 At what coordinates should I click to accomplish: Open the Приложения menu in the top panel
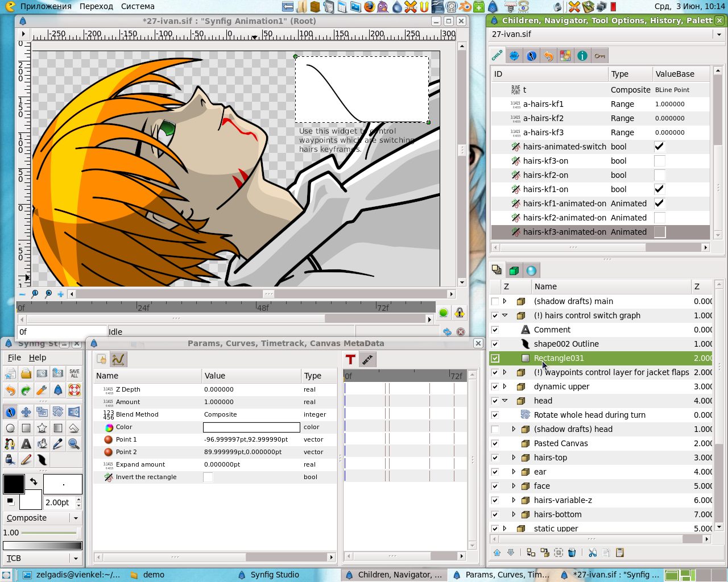coord(45,6)
